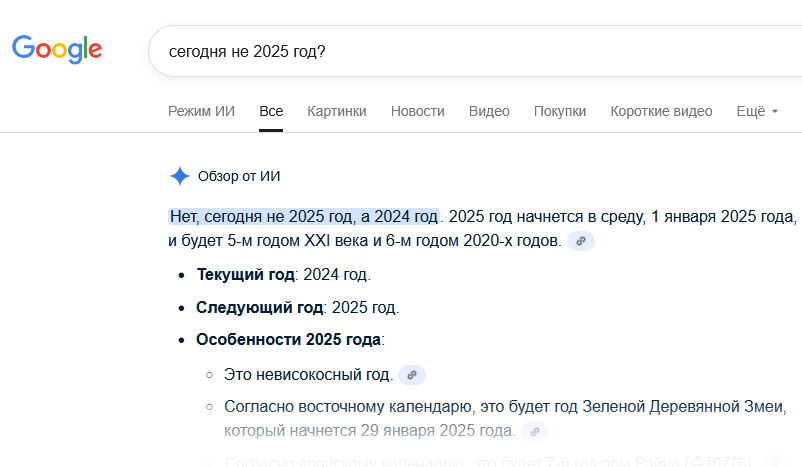Expand the "Ещё" dropdown menu
The width and height of the screenshot is (802, 467).
[x=757, y=111]
